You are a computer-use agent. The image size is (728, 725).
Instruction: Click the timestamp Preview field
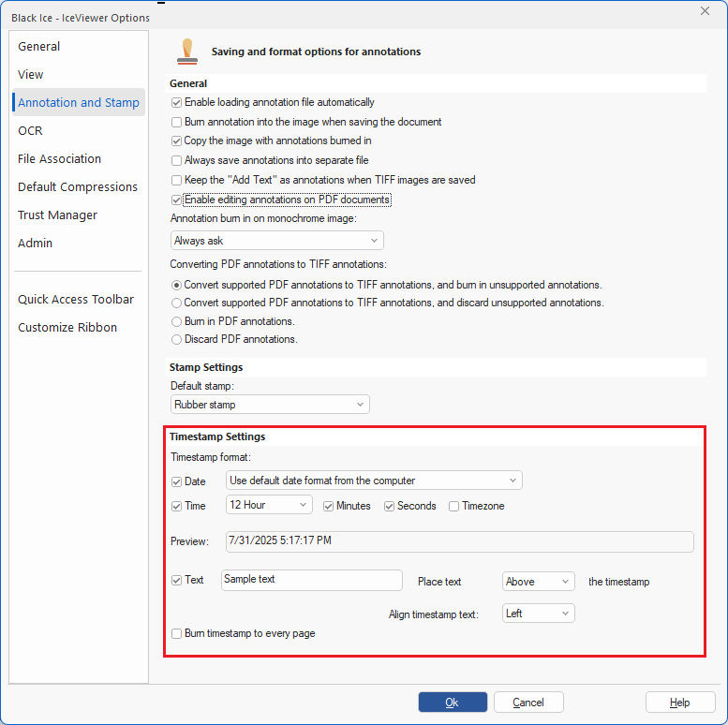click(460, 541)
